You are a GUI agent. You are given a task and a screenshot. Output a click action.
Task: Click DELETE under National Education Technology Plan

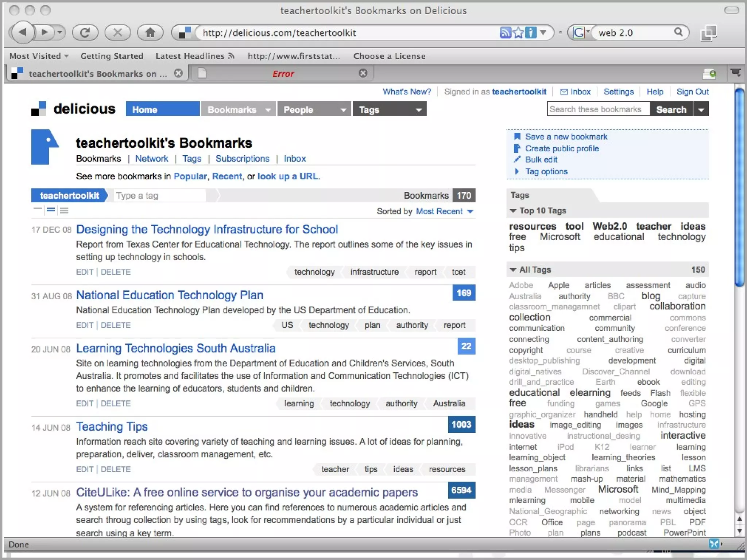tap(116, 325)
